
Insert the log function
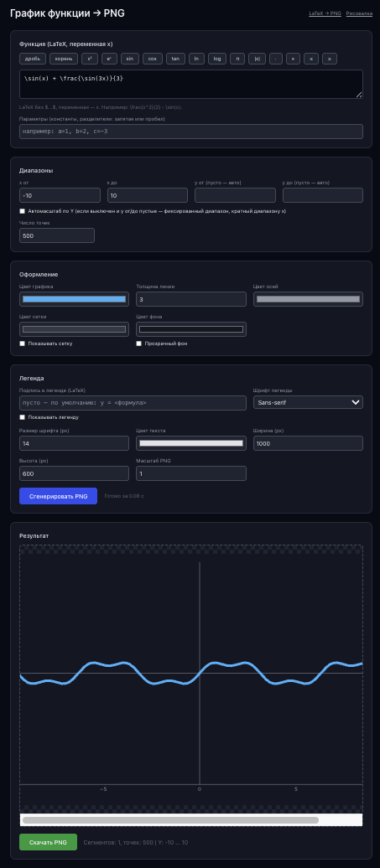click(x=217, y=59)
